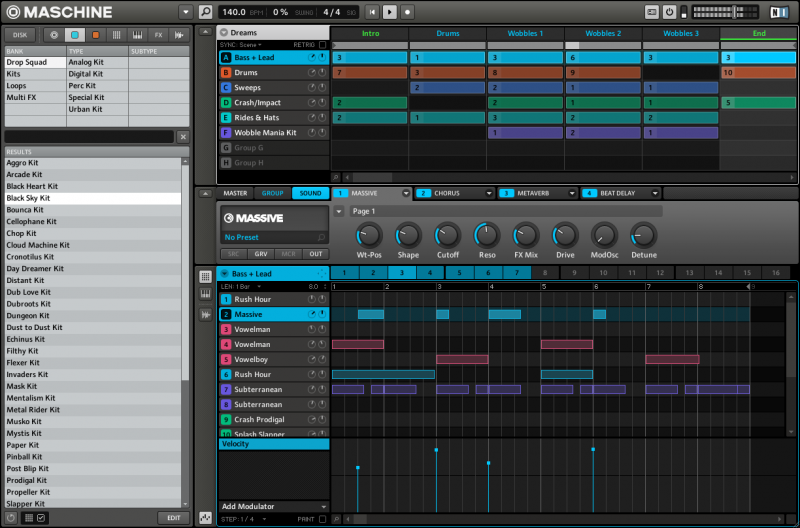Open the search magnifier in the header
This screenshot has width=800, height=528.
coord(205,12)
